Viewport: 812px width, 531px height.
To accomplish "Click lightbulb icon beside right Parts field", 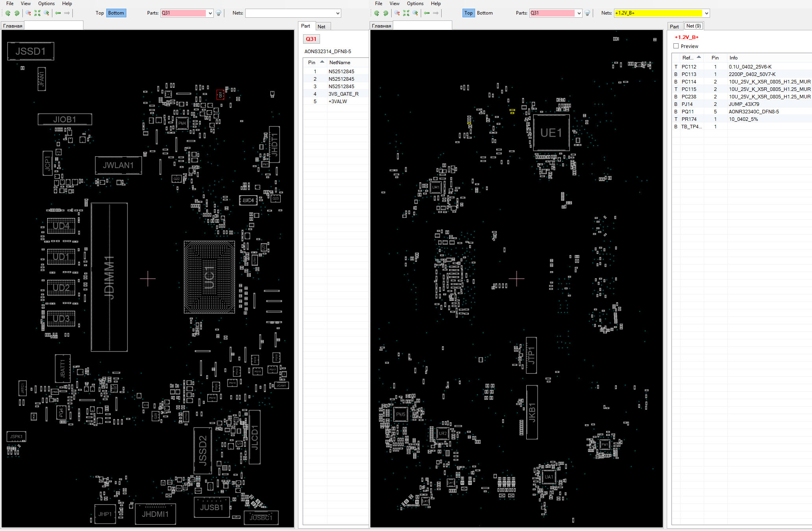I will click(x=587, y=13).
